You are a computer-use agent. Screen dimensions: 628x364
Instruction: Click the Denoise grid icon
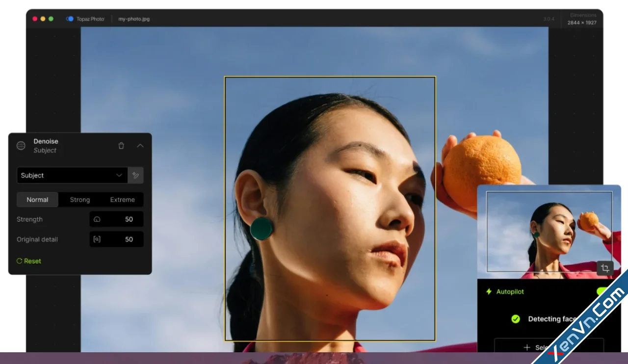click(21, 146)
